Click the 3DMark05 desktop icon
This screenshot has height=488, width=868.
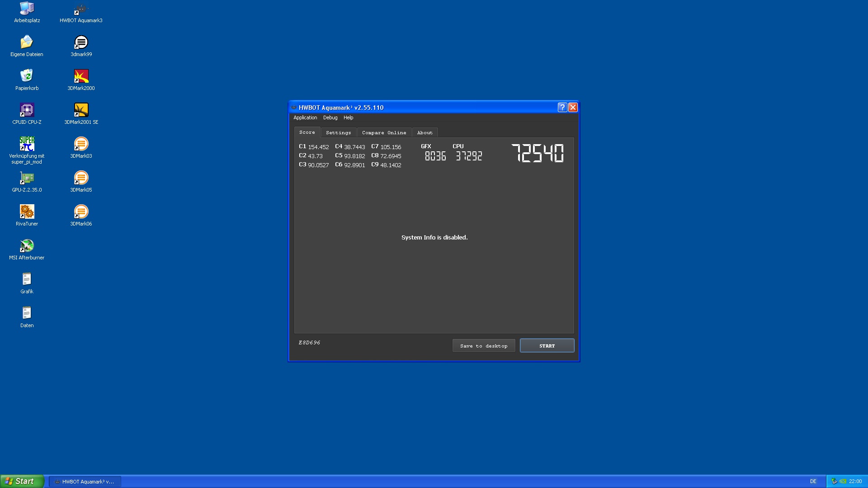(x=81, y=182)
